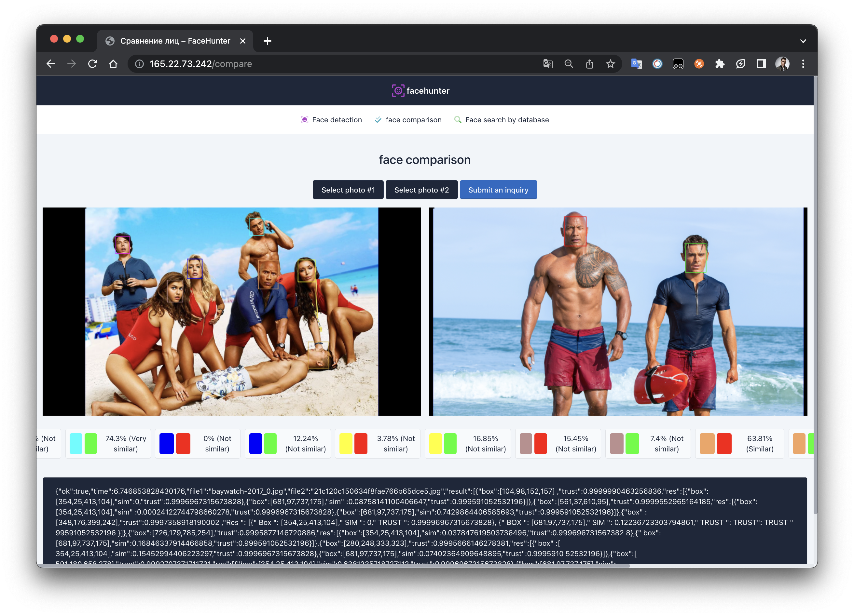Click the browser forward arrow

pos(72,64)
